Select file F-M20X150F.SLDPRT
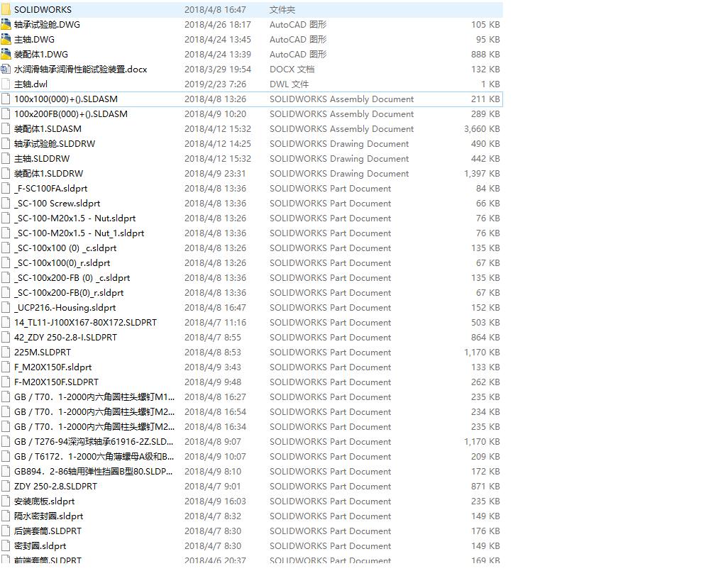The image size is (728, 571). (x=56, y=382)
